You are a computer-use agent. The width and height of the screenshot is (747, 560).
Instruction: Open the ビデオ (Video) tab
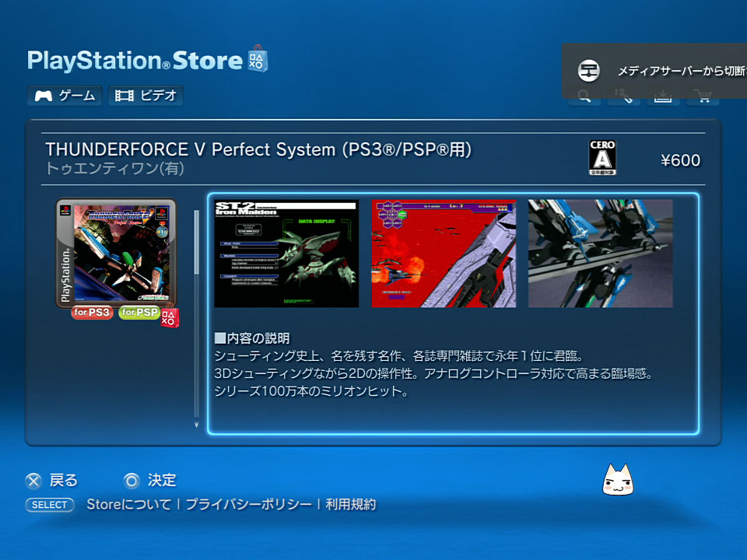(146, 96)
